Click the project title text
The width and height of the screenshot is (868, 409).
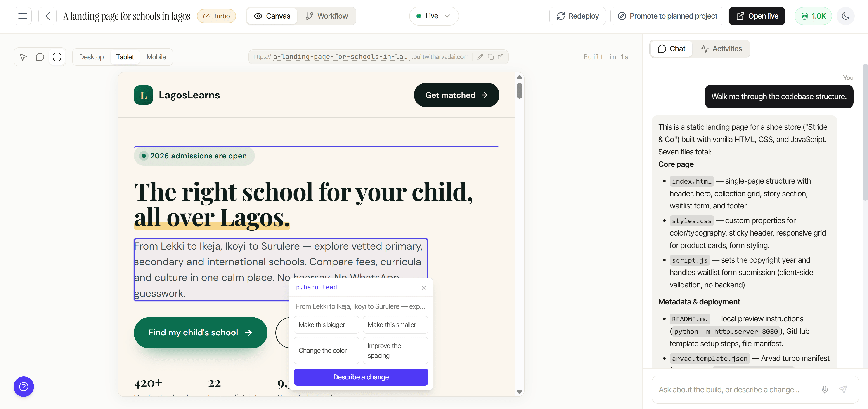pyautogui.click(x=127, y=16)
